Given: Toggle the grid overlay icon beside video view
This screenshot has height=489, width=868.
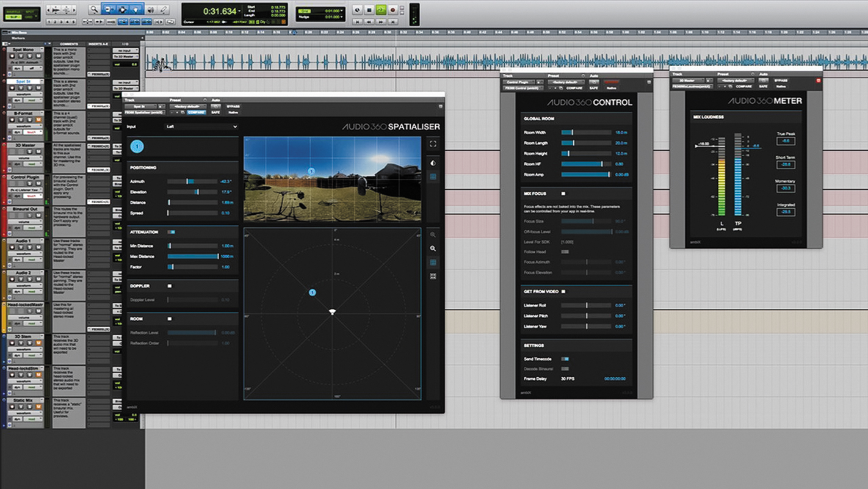Looking at the screenshot, I should pyautogui.click(x=433, y=176).
